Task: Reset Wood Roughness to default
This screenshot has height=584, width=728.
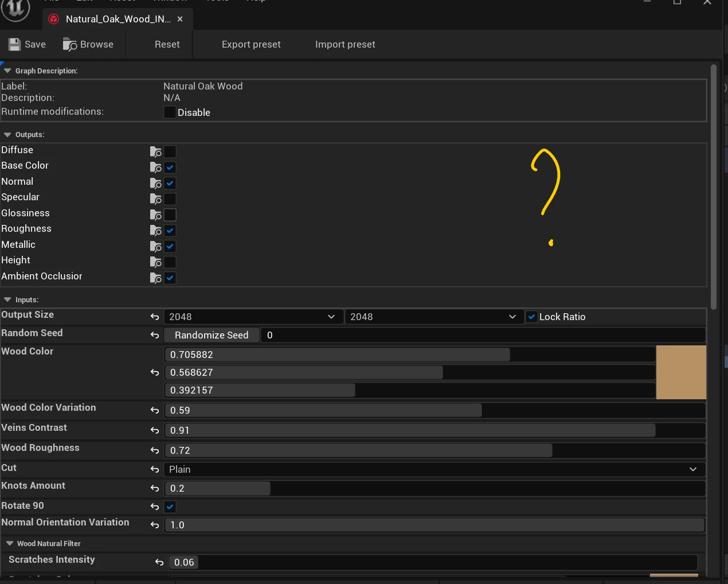Action: point(155,450)
